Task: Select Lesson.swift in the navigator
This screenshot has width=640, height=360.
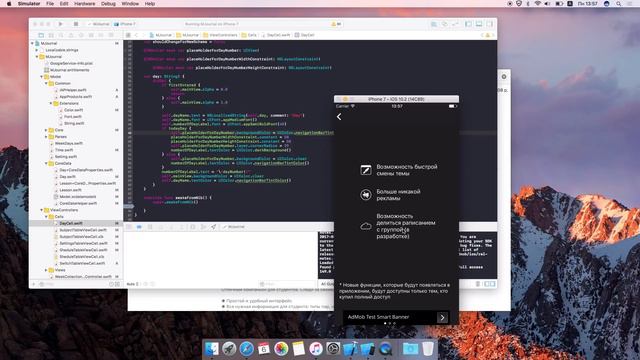Action: [70, 190]
